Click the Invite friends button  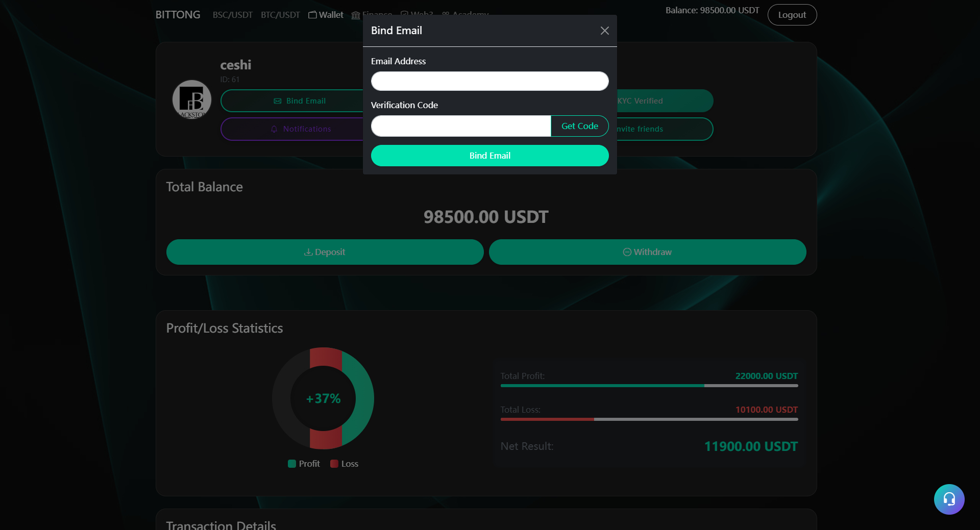[664, 129]
